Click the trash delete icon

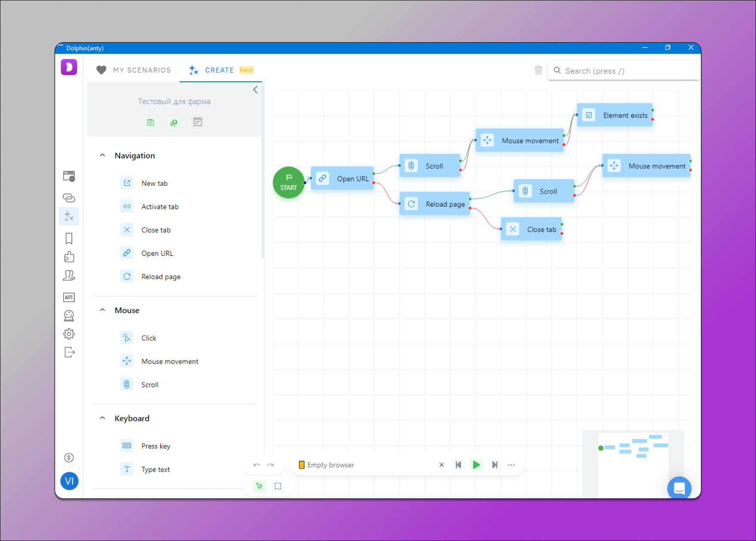538,70
